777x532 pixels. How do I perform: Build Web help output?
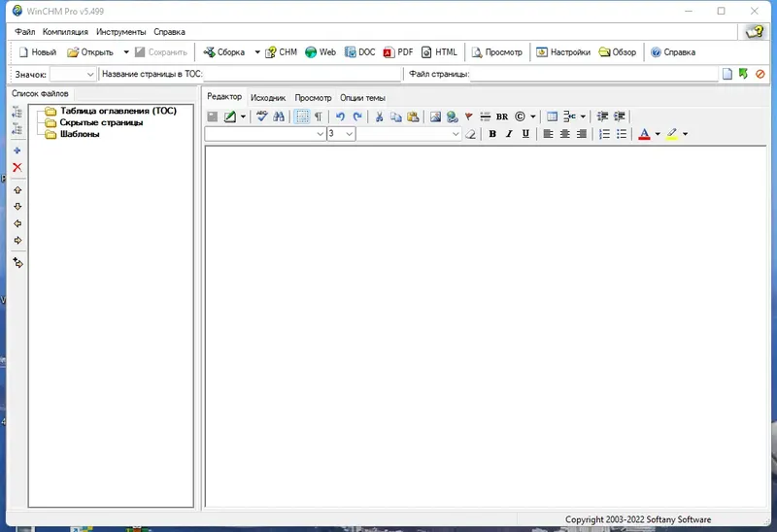pyautogui.click(x=321, y=52)
